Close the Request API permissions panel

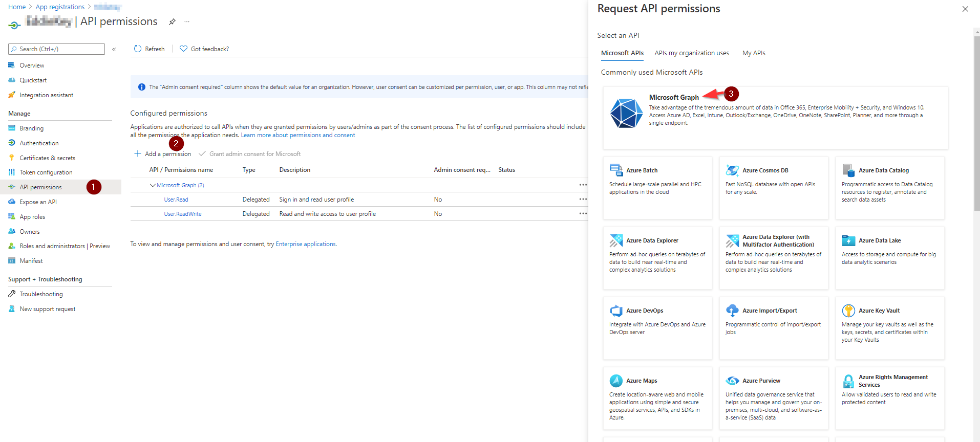965,9
